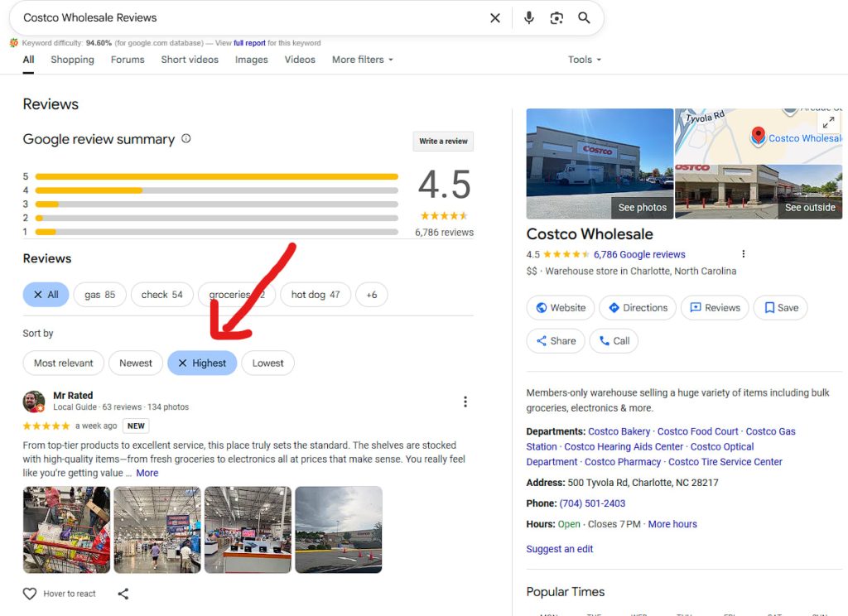Viewport: 848px width, 616px height.
Task: Click the keyword difficulty extension icon
Action: tap(14, 43)
